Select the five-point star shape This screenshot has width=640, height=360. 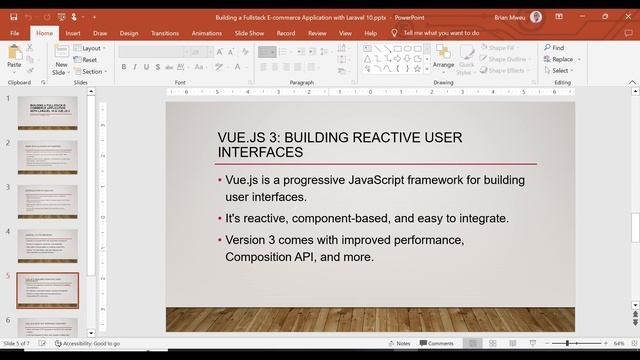click(x=417, y=69)
